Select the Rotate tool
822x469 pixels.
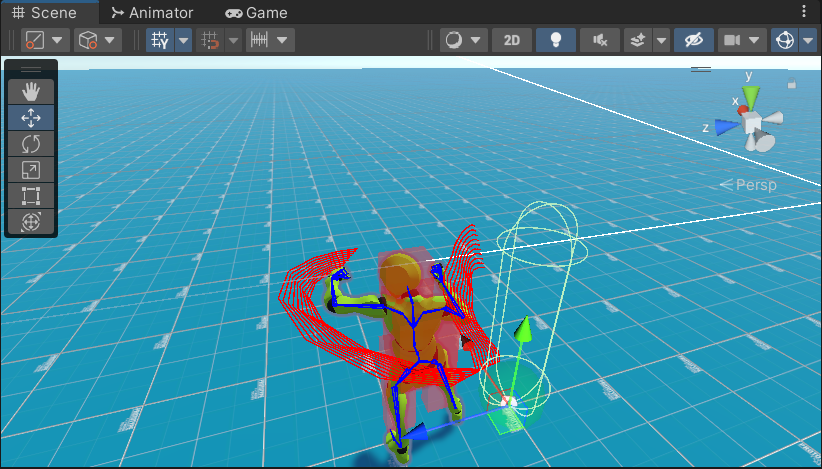[x=30, y=143]
